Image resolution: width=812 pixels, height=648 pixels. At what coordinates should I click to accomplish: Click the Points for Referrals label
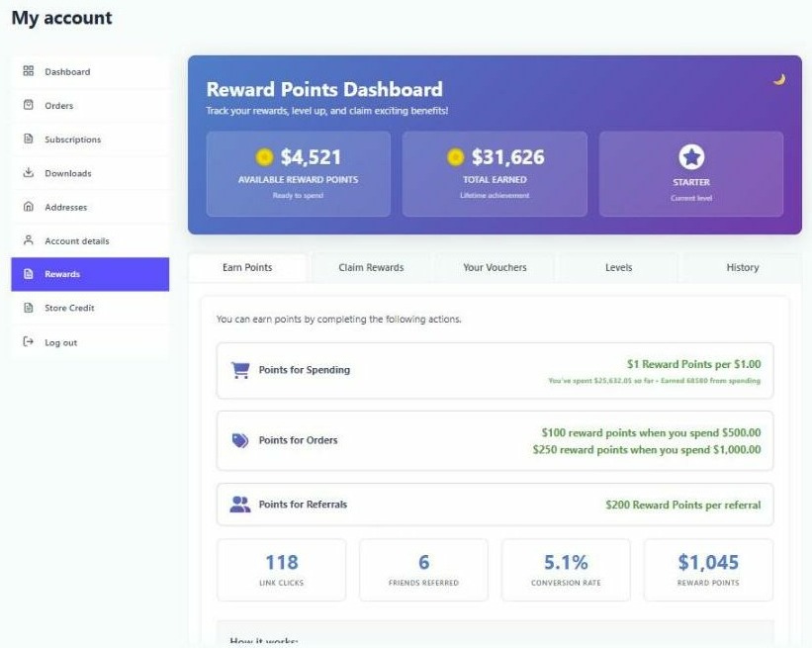point(303,505)
